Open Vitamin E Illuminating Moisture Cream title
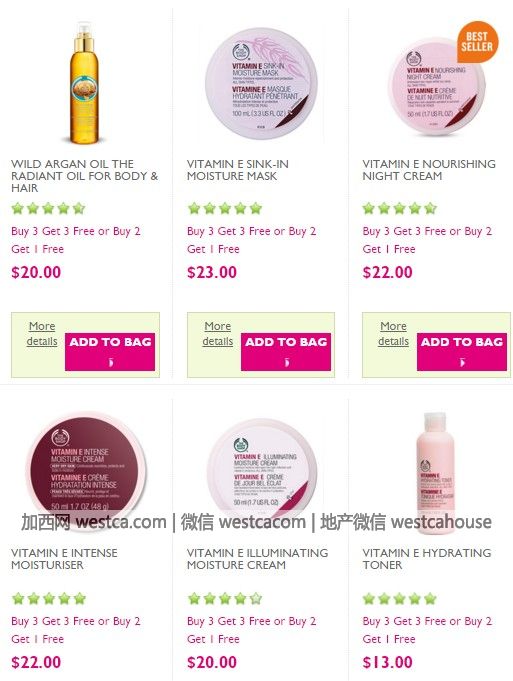Image resolution: width=513 pixels, height=681 pixels. tap(257, 559)
